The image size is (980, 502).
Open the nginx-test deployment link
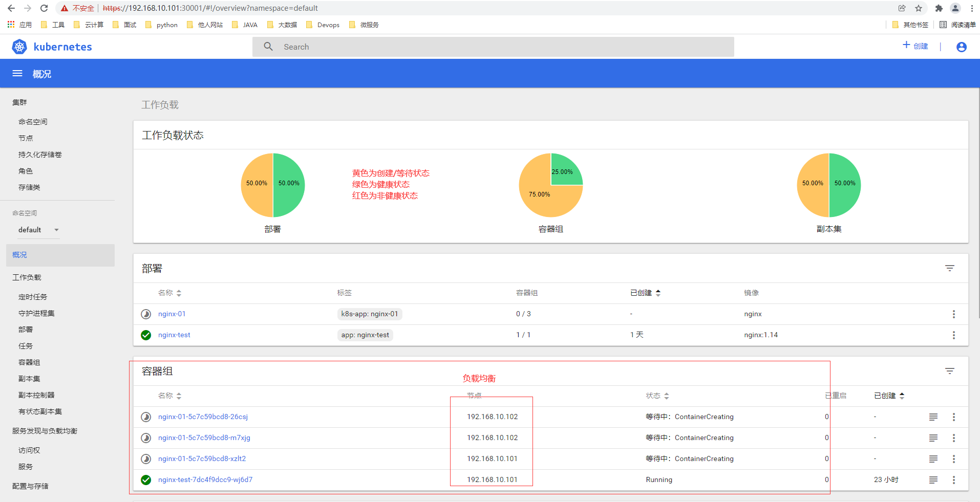pyautogui.click(x=174, y=335)
